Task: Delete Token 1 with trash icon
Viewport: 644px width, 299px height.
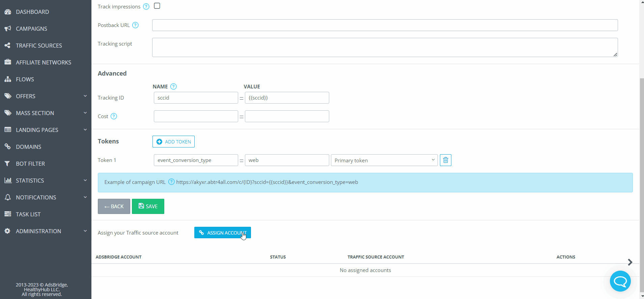Action: (446, 160)
